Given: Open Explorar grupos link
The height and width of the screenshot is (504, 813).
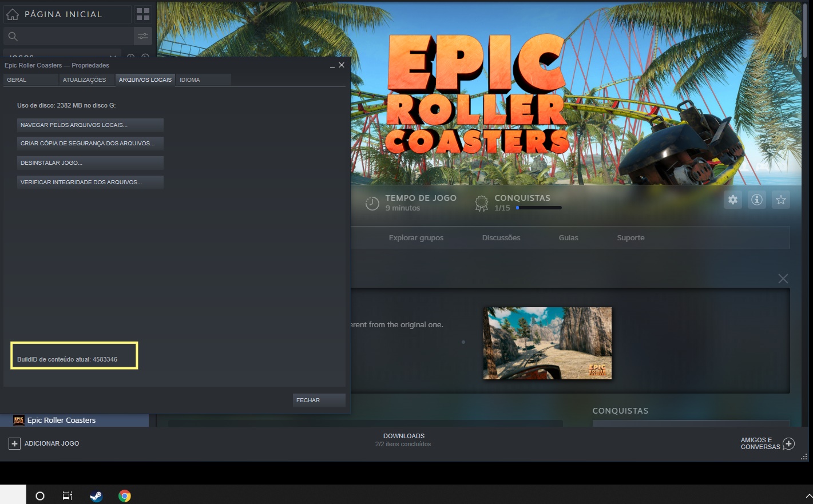Looking at the screenshot, I should click(416, 238).
